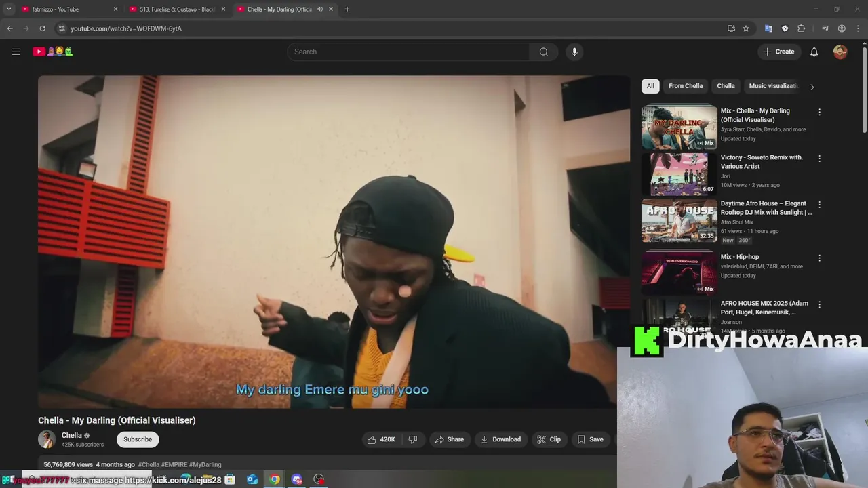868x488 pixels.
Task: Open YouTube notifications bell
Action: click(814, 52)
